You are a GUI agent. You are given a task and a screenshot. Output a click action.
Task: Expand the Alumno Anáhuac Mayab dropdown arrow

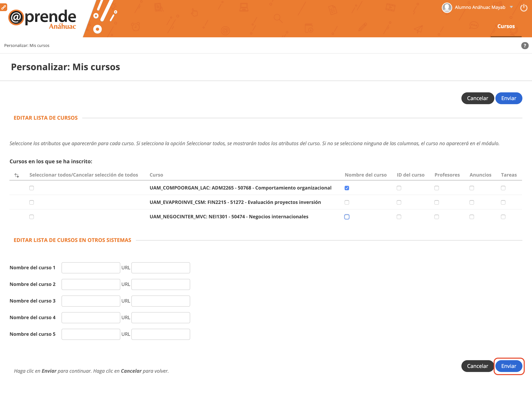511,7
